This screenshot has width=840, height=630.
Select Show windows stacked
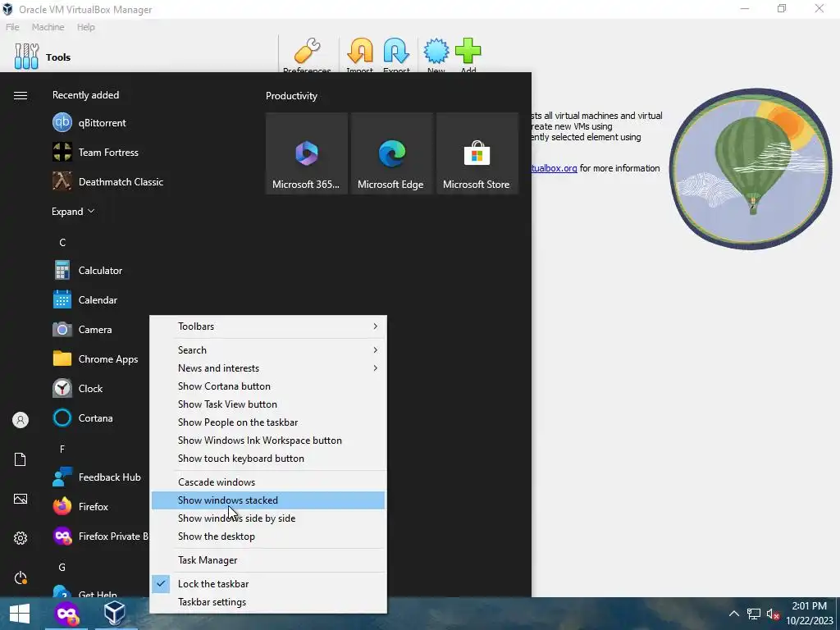[268, 500]
